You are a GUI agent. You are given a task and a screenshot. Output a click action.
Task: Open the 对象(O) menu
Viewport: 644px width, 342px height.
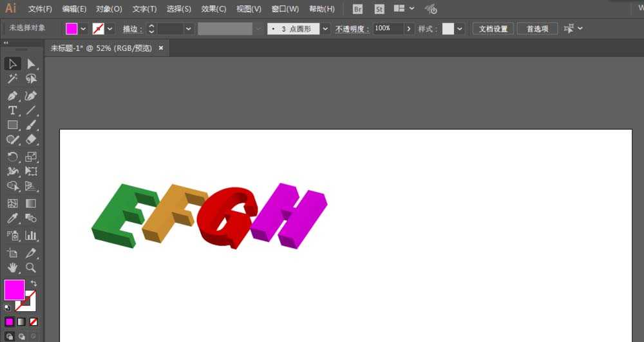point(109,9)
